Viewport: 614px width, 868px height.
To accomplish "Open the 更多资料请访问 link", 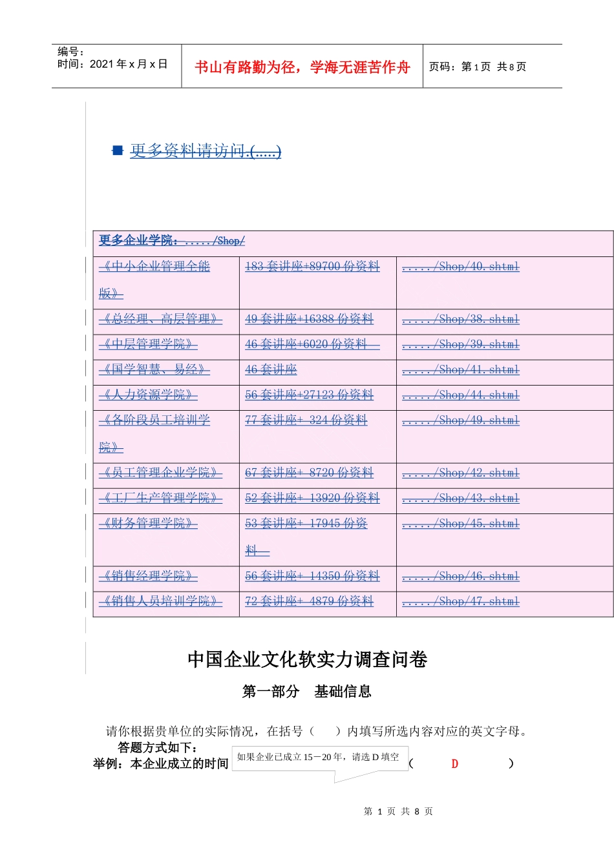I will [x=206, y=151].
